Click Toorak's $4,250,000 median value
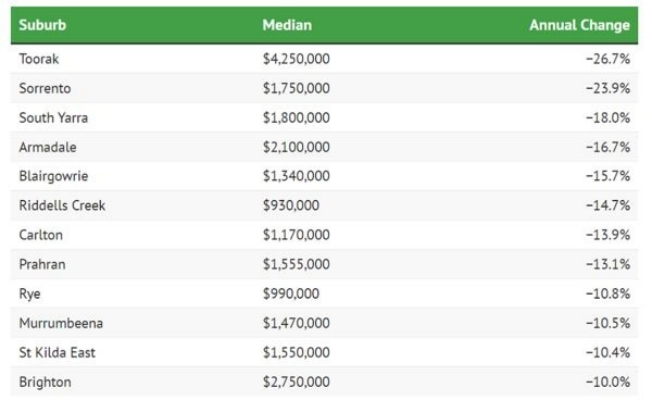 (296, 59)
